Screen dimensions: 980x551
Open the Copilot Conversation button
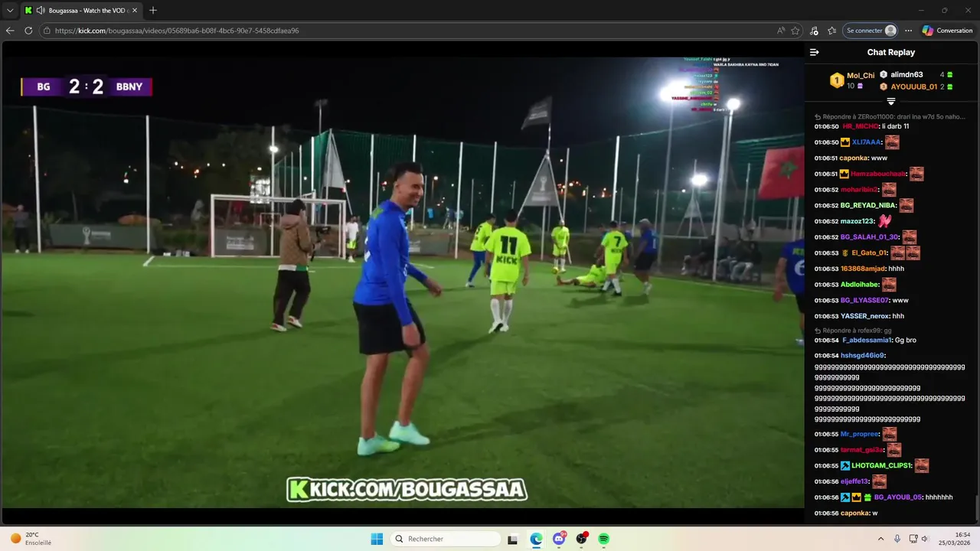[x=947, y=31]
